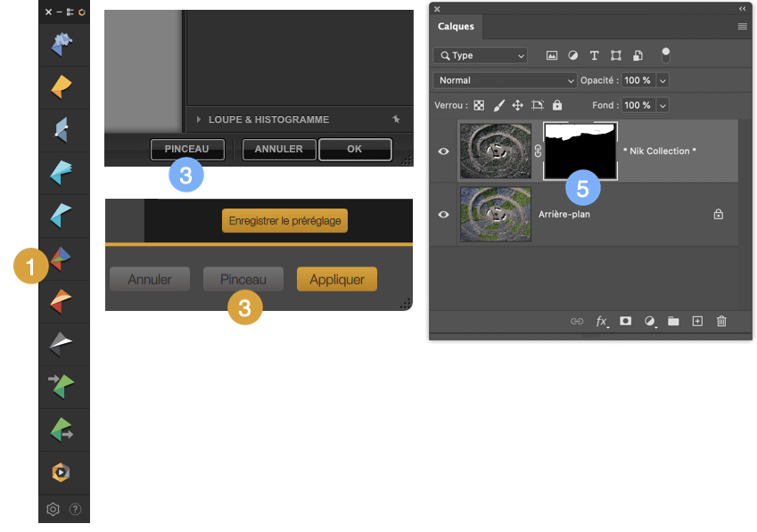Screen dimensions: 757x532
Task: Click the Fond 100 % field
Action: (638, 106)
